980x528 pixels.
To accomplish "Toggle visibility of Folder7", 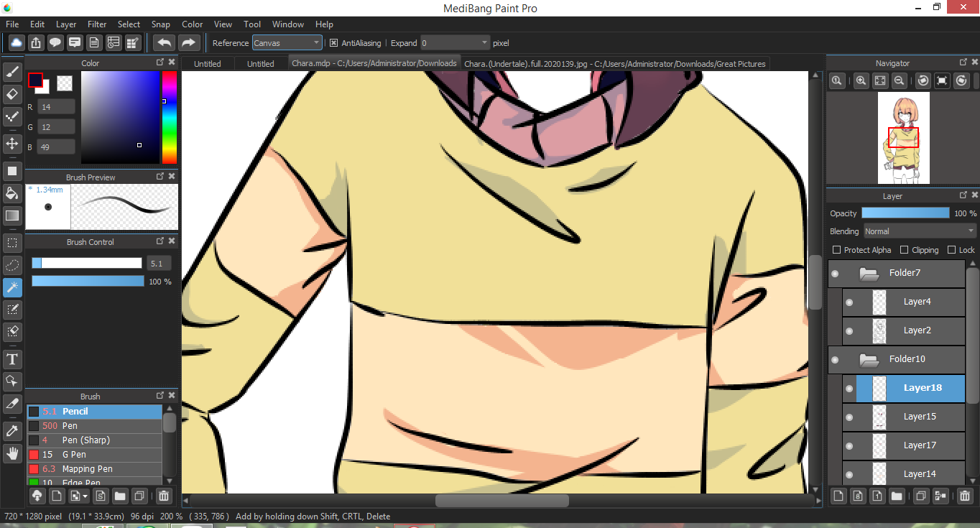I will click(834, 274).
